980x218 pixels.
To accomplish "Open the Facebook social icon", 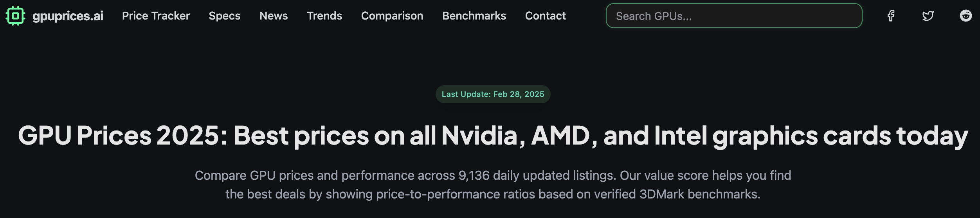I will pos(891,16).
